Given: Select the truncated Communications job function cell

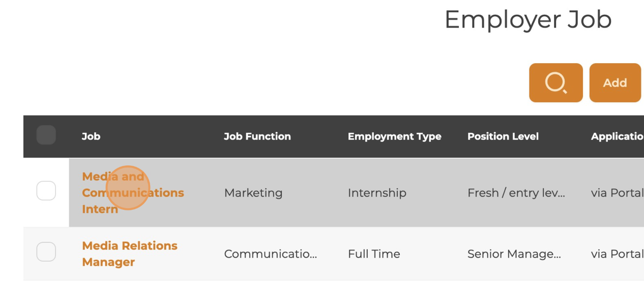Looking at the screenshot, I should click(271, 254).
